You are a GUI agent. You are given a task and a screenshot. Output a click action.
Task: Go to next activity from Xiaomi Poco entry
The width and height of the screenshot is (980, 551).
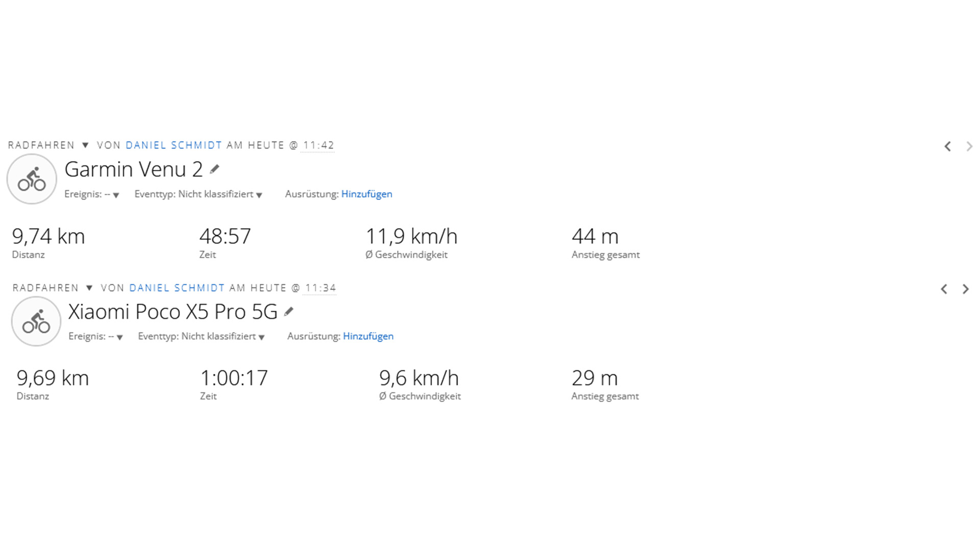pyautogui.click(x=965, y=289)
